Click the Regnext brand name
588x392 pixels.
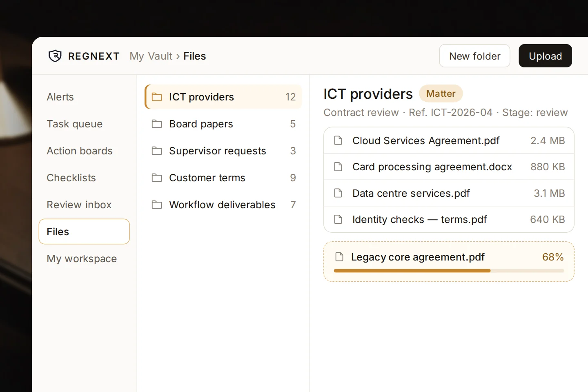pyautogui.click(x=94, y=56)
